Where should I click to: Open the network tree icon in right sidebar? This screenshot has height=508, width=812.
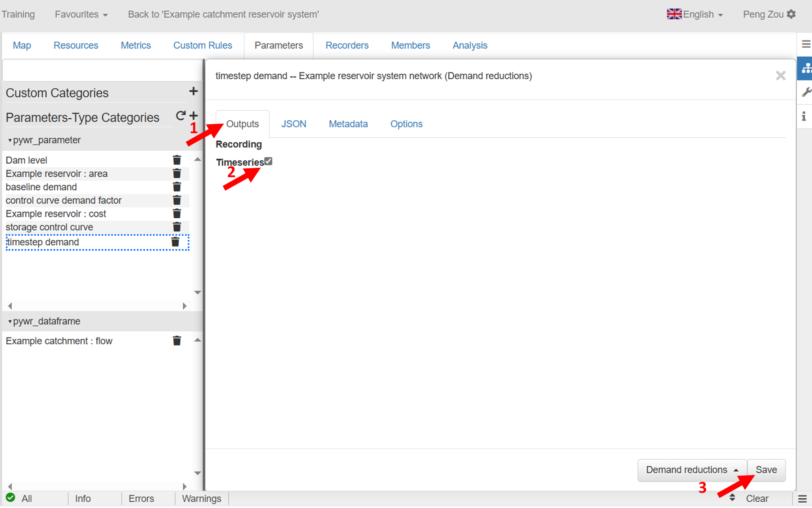805,69
